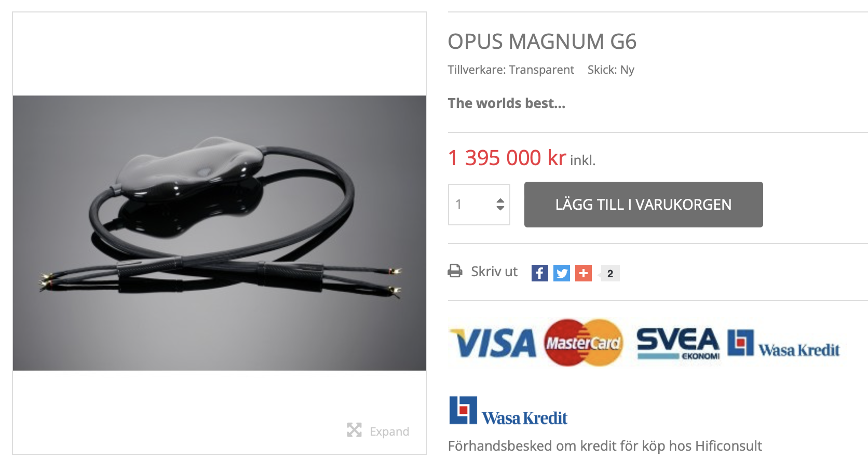Click the large Wasa Kredit logo
This screenshot has height=459, width=868.
(x=508, y=411)
